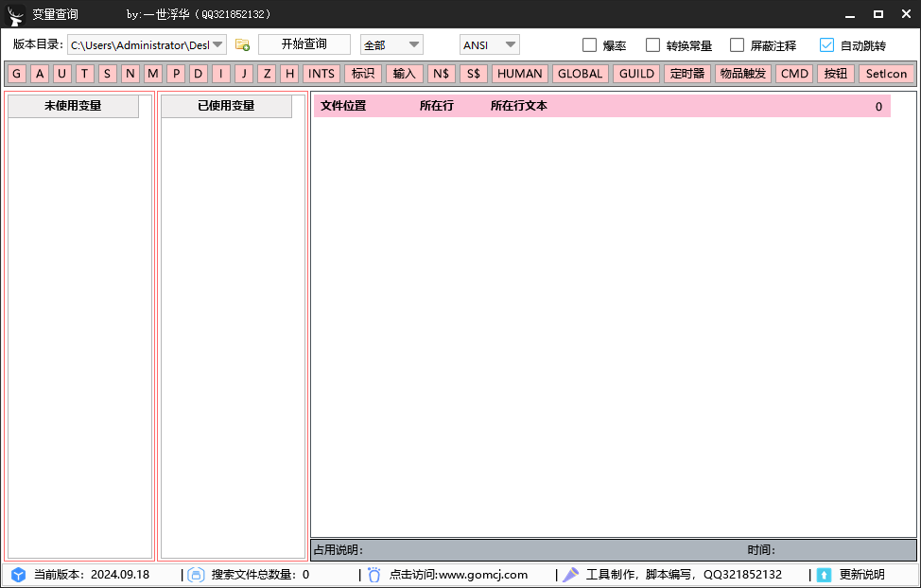Viewport: 921px width, 588px height.
Task: Click the alarm clock icon in the status bar
Action: pos(374,574)
